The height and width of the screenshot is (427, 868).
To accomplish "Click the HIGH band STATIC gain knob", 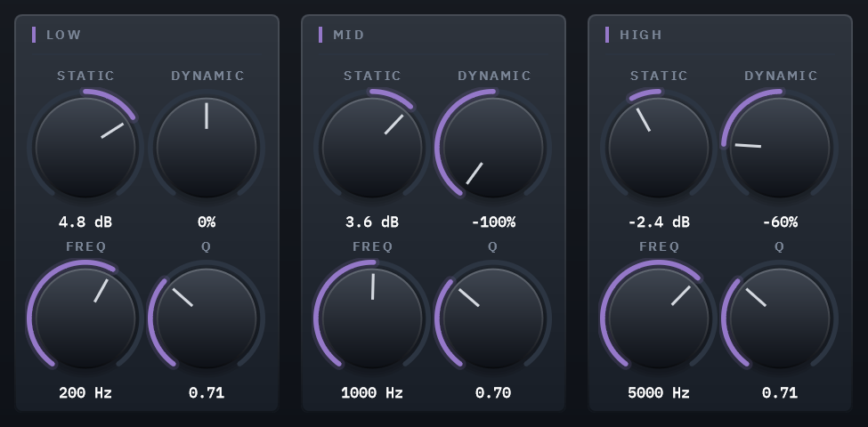I will click(660, 148).
